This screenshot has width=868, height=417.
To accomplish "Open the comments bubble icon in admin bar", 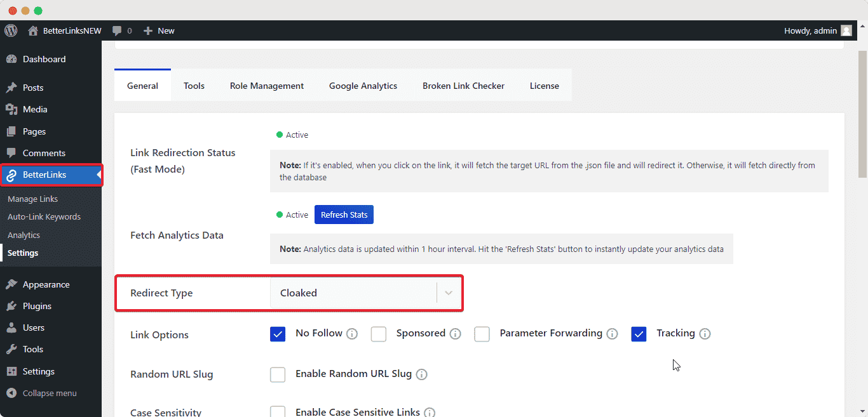I will click(x=117, y=30).
